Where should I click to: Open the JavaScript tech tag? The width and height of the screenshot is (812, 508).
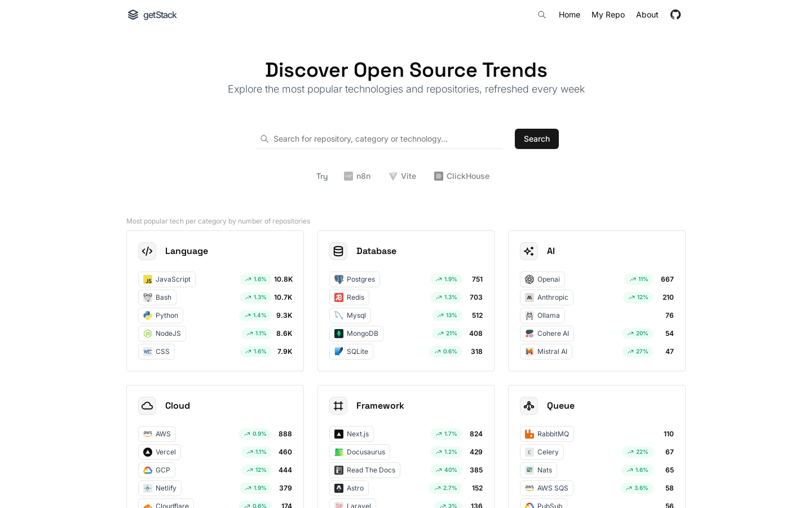pyautogui.click(x=167, y=279)
